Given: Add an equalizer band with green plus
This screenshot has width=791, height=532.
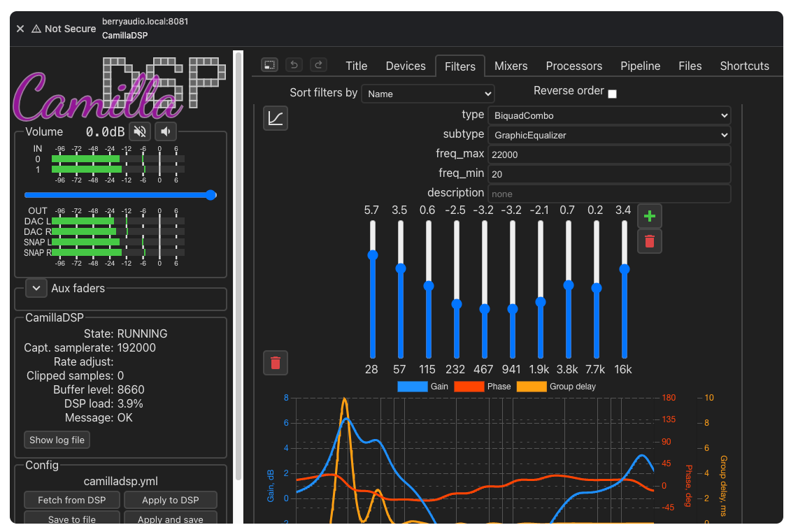Looking at the screenshot, I should pyautogui.click(x=650, y=216).
